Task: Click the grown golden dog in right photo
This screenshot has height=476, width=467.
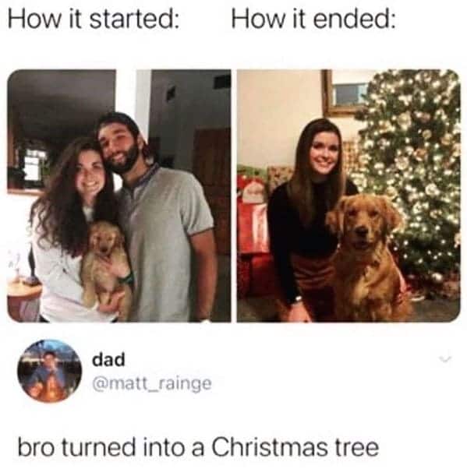Action: [368, 258]
